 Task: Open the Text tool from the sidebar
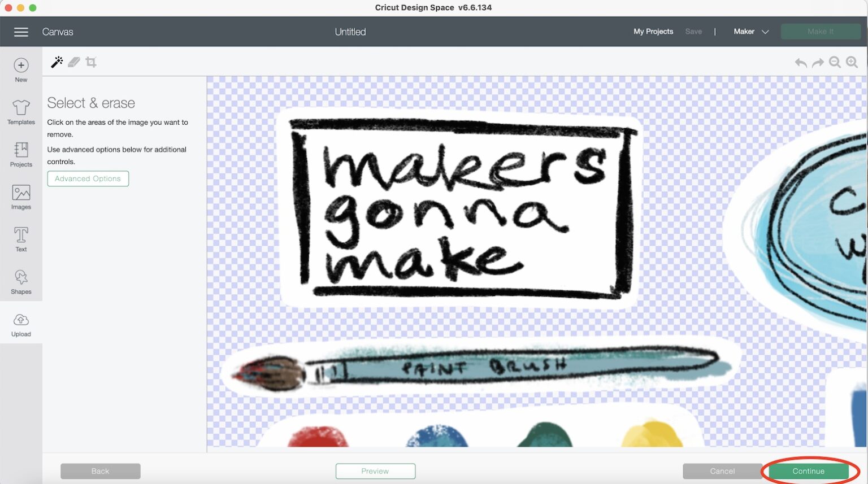[x=21, y=239]
